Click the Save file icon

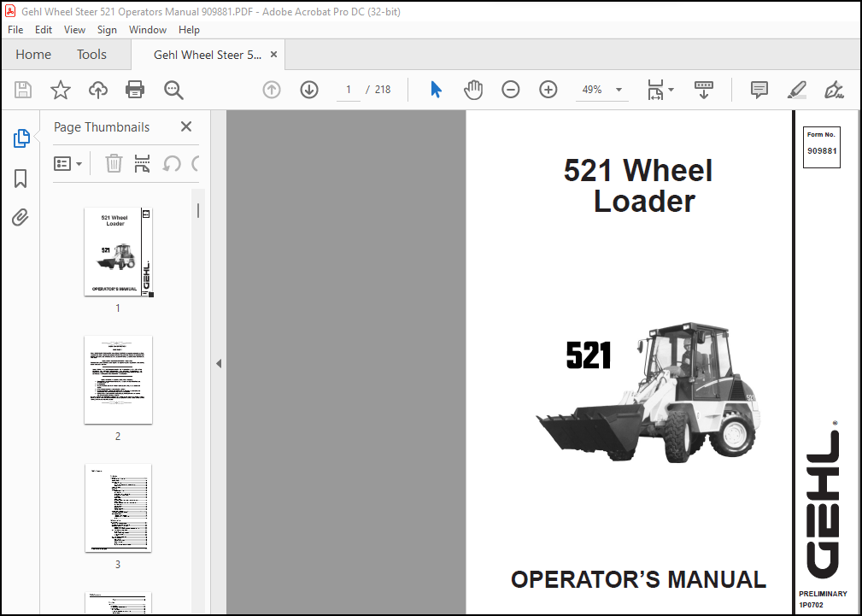click(x=22, y=90)
